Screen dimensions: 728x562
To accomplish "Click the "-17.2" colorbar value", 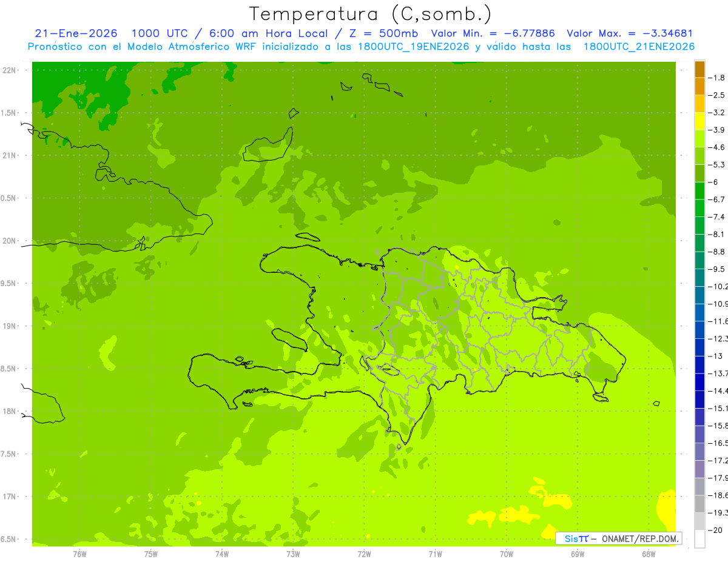I will click(x=720, y=460).
